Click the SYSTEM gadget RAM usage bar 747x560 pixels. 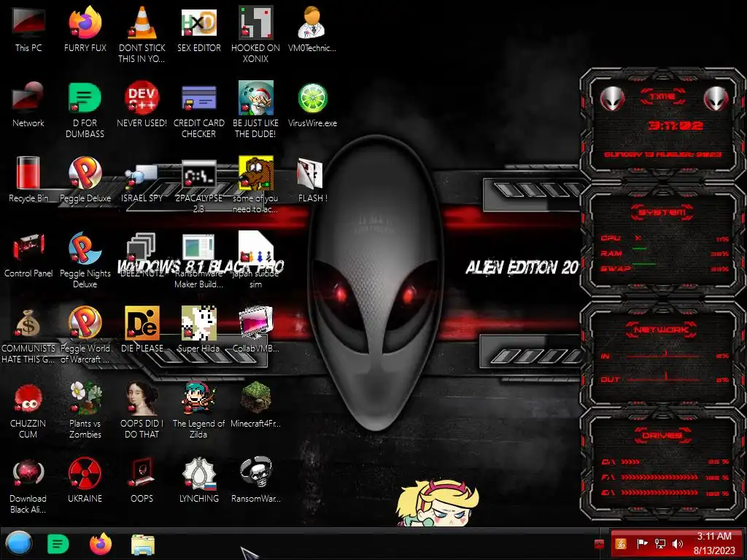(x=639, y=249)
